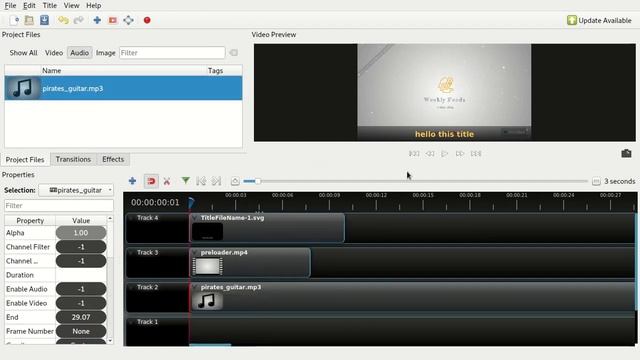Edit the Channel Filter value
Image resolution: width=640 pixels, height=360 pixels.
pos(81,247)
